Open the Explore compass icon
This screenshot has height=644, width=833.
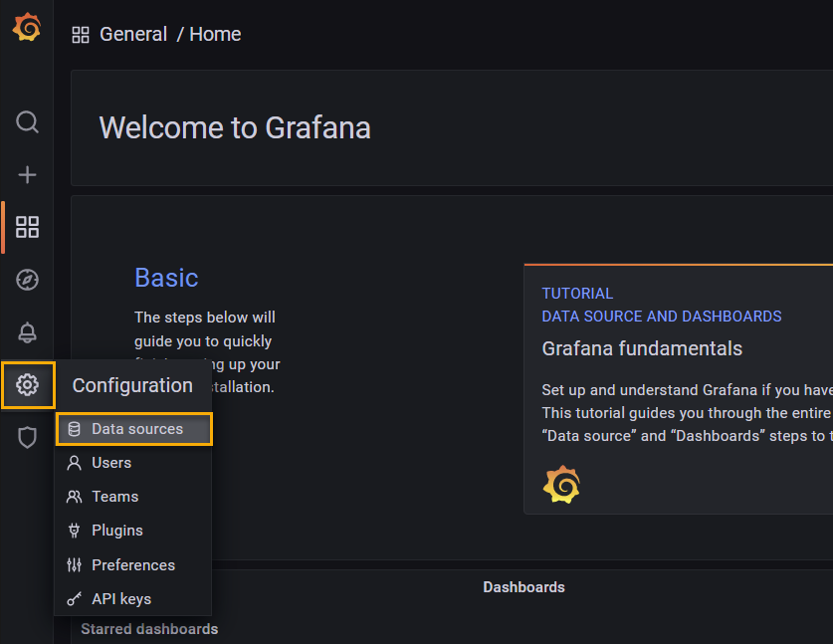(27, 280)
